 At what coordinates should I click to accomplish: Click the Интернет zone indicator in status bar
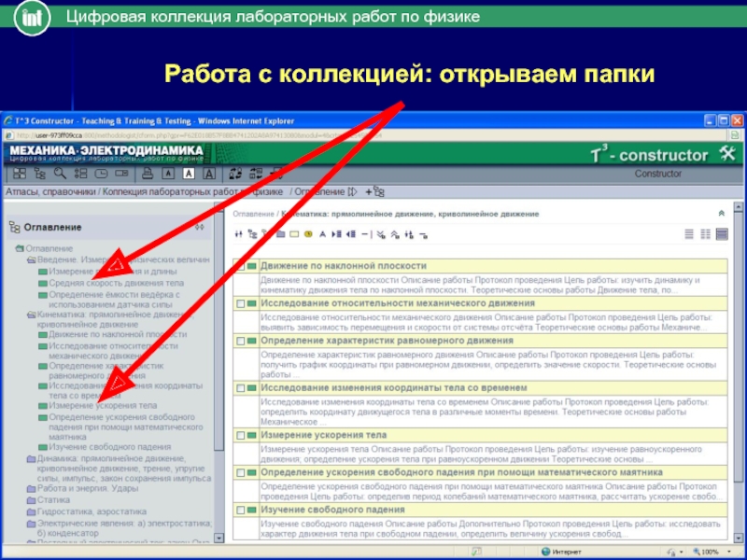point(561,552)
